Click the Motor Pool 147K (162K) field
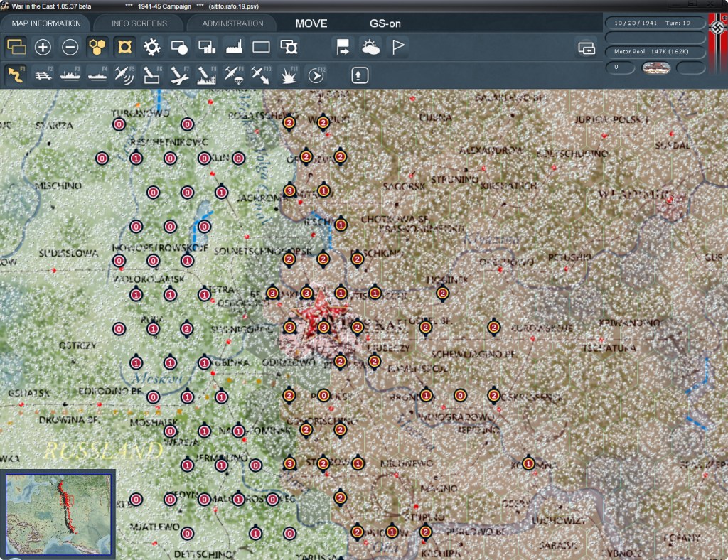The image size is (728, 560). pyautogui.click(x=655, y=51)
